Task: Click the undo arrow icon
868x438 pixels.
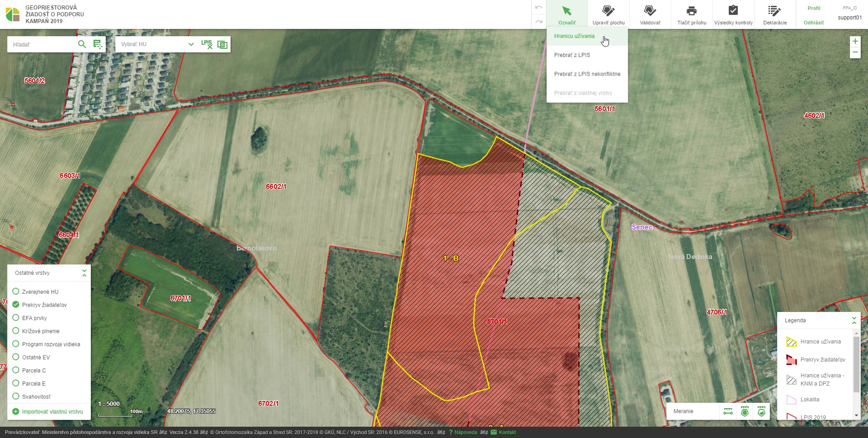Action: pyautogui.click(x=538, y=8)
